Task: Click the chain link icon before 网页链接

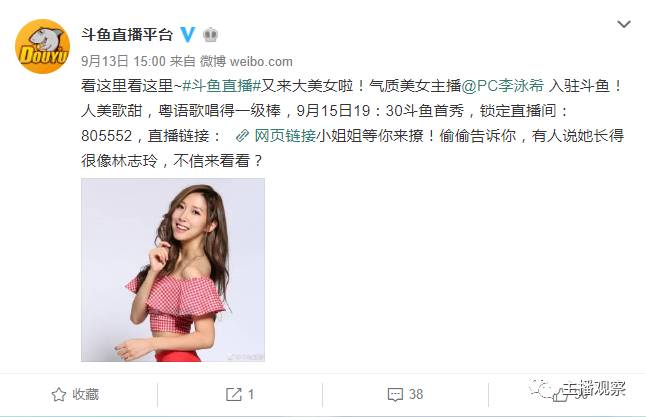Action: (x=243, y=136)
